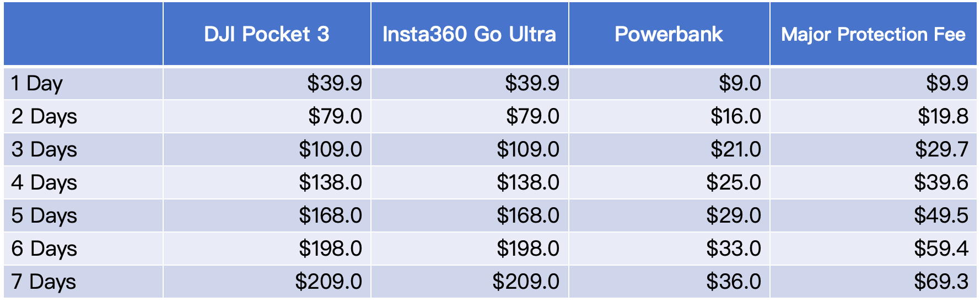Select the empty top-left header cell

83,34
